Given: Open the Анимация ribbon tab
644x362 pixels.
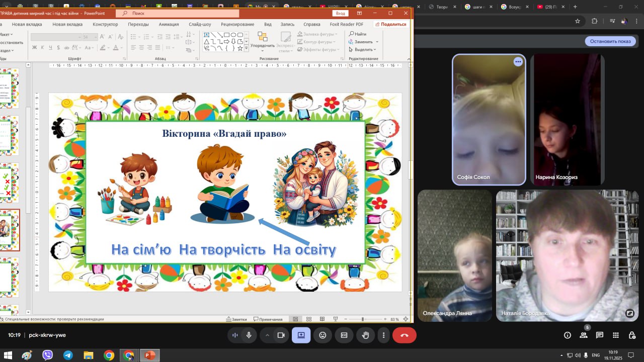Looking at the screenshot, I should tap(169, 24).
